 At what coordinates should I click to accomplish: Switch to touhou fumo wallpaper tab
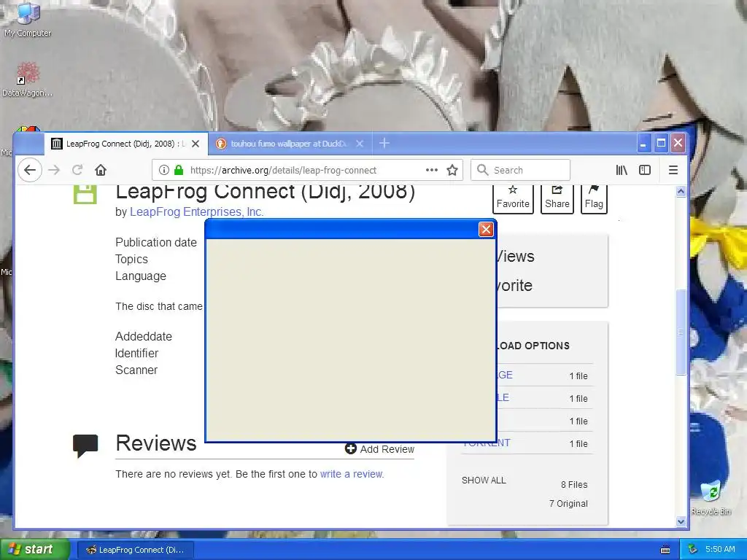point(290,144)
